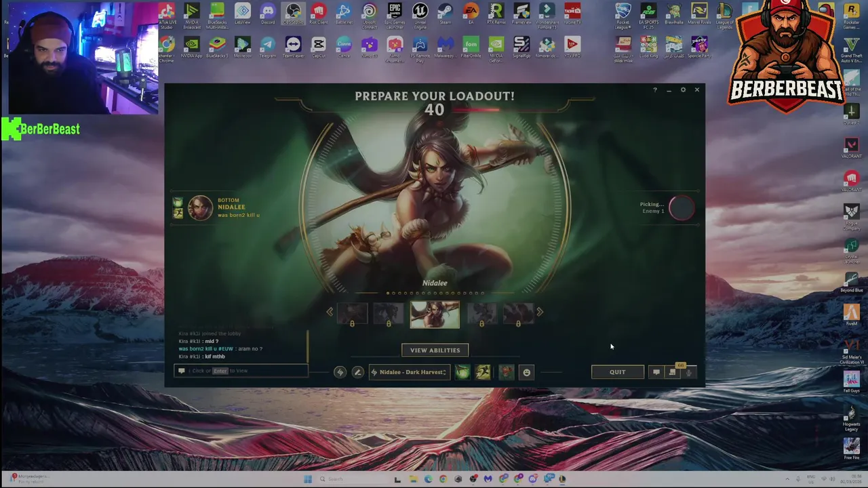Open Marvel Rivals desktop shortcut
Image resolution: width=868 pixels, height=488 pixels.
pyautogui.click(x=699, y=15)
